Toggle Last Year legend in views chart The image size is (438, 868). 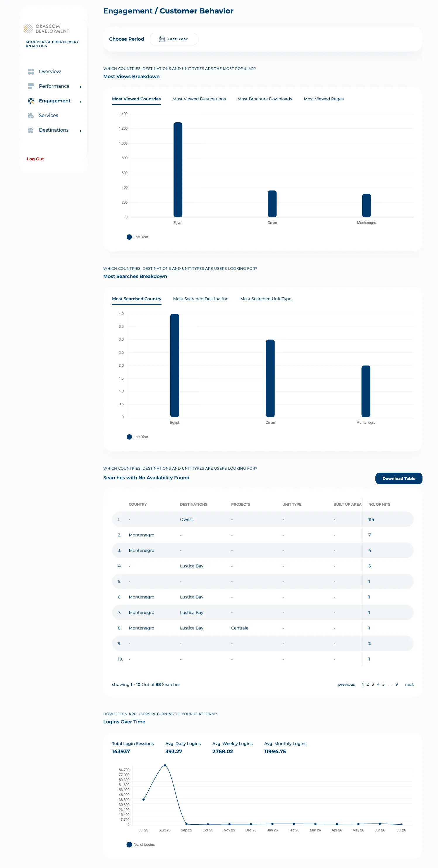pos(138,237)
